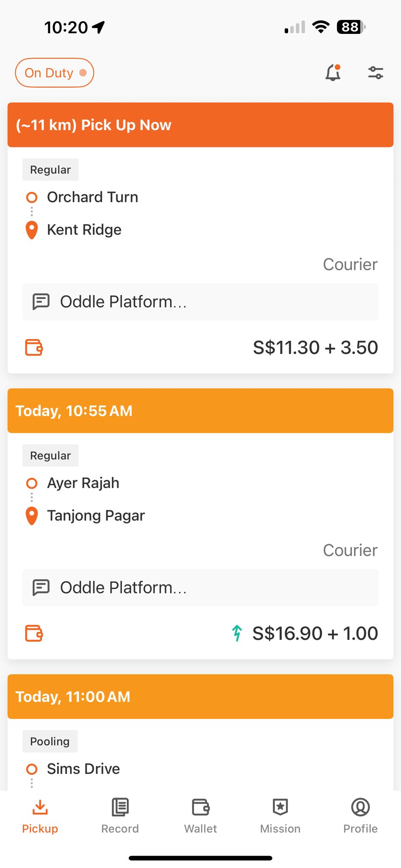Select the Ayer Rajah pickup location

point(83,483)
